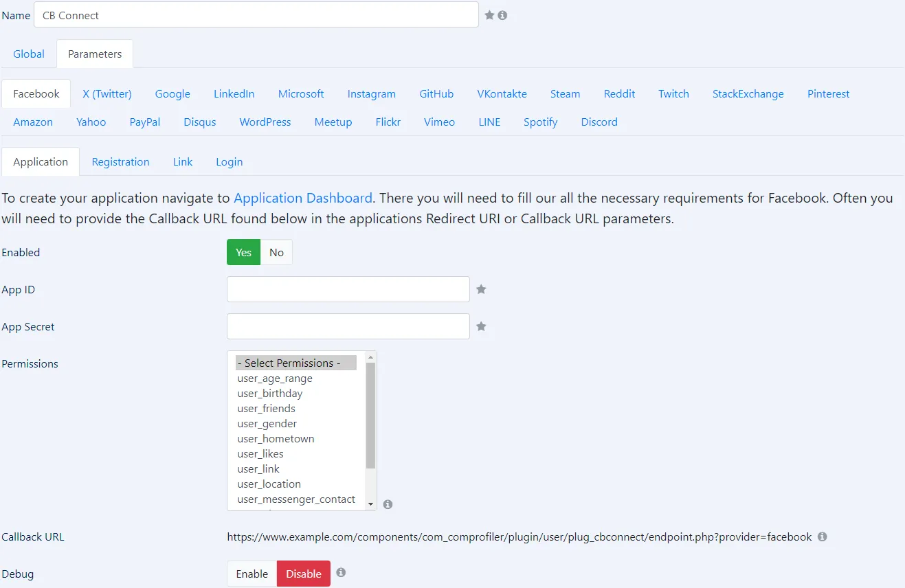The image size is (905, 588).
Task: Click info icon next to Debug buttons
Action: tap(341, 572)
